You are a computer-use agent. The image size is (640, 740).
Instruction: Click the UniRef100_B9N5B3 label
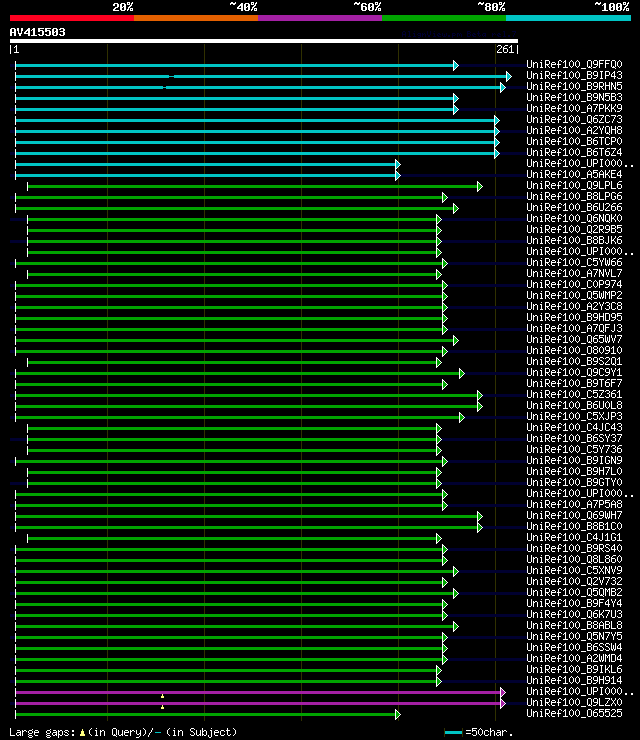coord(574,97)
